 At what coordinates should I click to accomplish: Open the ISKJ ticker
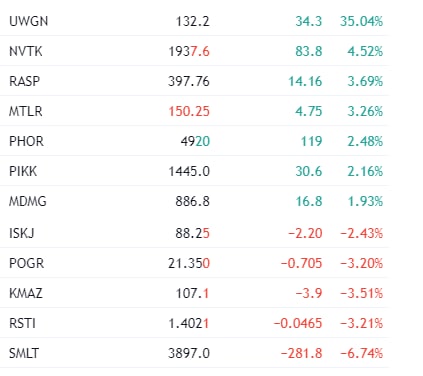click(x=22, y=233)
